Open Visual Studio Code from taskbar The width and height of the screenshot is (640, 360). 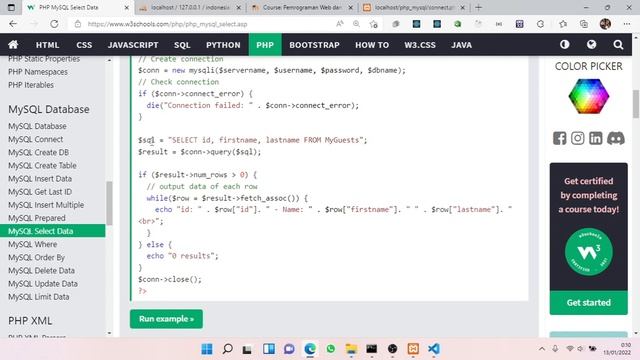pos(433,349)
